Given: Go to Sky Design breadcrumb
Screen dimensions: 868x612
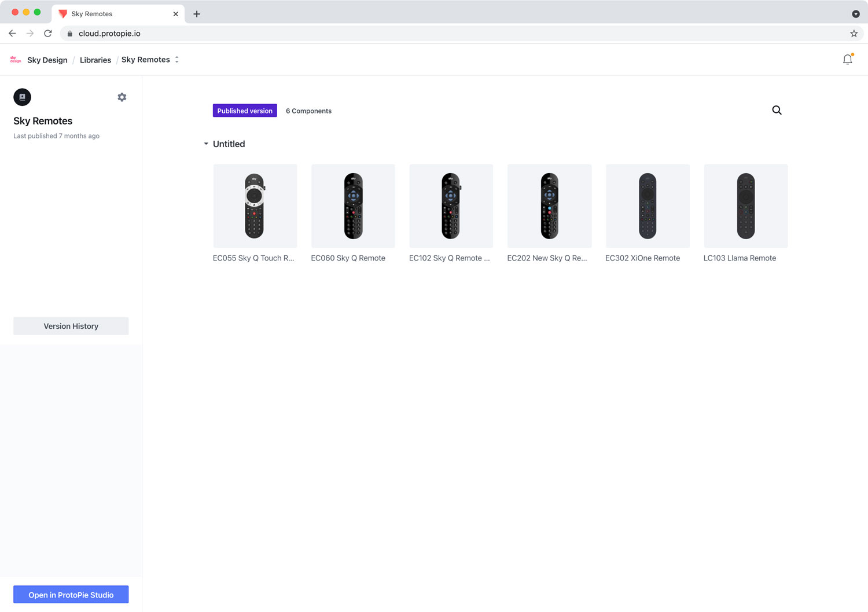Looking at the screenshot, I should coord(47,60).
